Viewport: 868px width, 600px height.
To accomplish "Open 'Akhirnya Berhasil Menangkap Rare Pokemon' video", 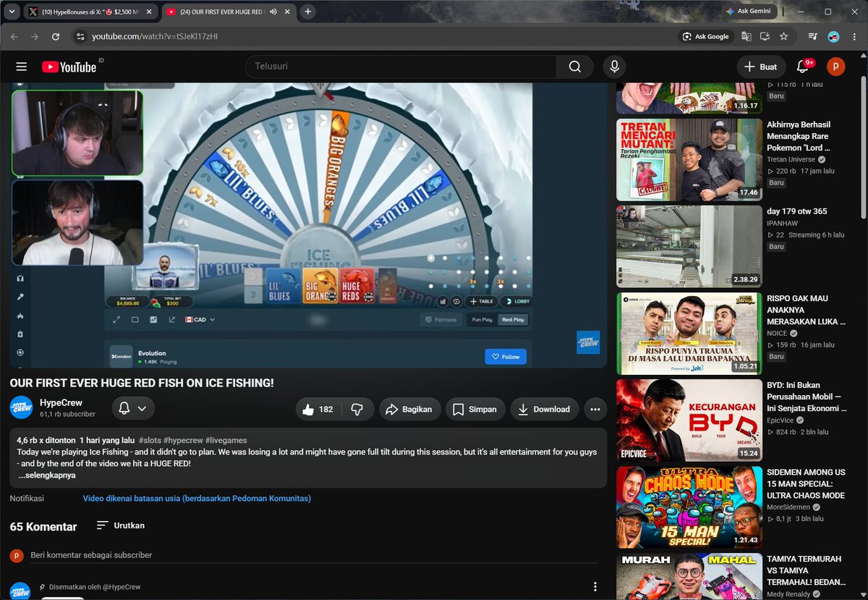I will (x=799, y=136).
